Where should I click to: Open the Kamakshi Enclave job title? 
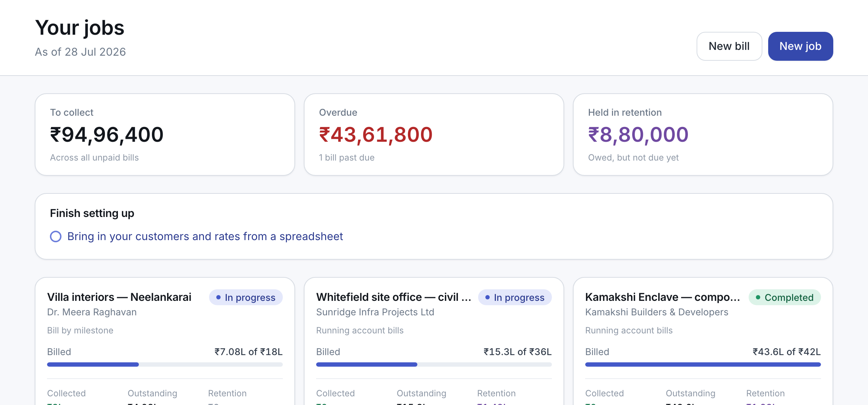click(663, 297)
